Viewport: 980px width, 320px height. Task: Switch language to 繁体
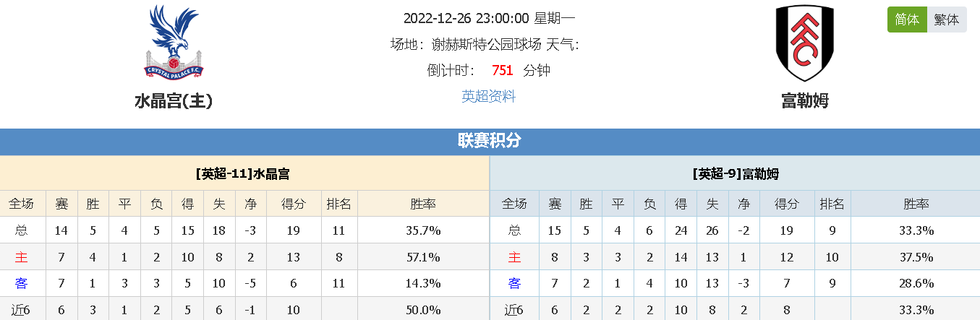947,20
